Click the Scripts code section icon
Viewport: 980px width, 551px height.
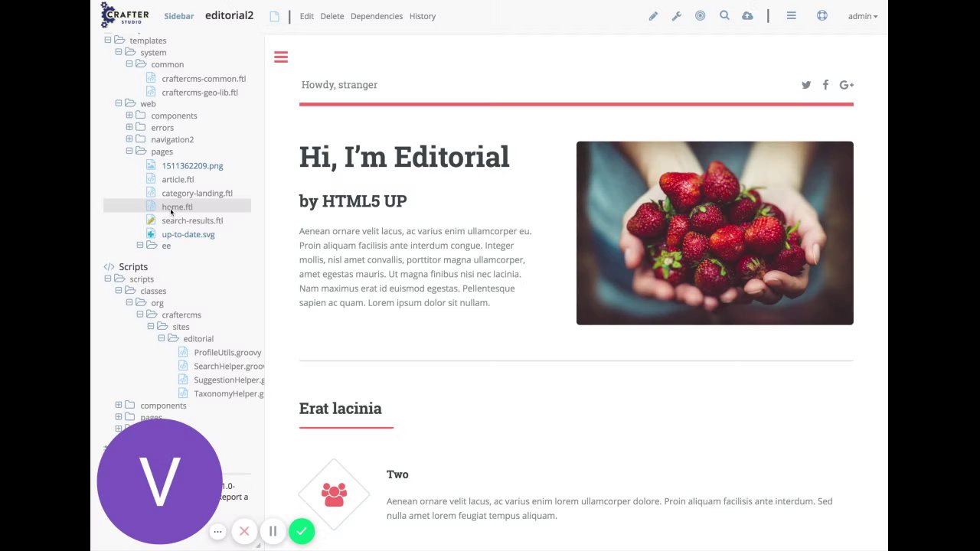click(109, 267)
